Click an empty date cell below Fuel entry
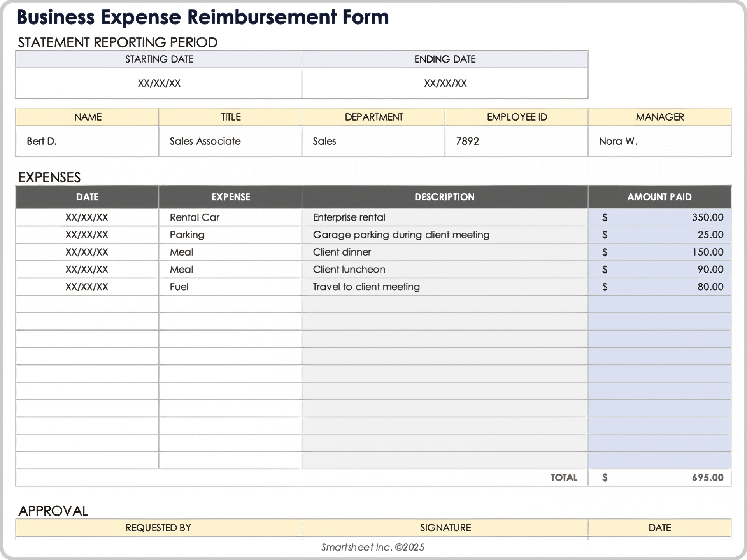Screen dimensions: 747x560 click(x=86, y=304)
